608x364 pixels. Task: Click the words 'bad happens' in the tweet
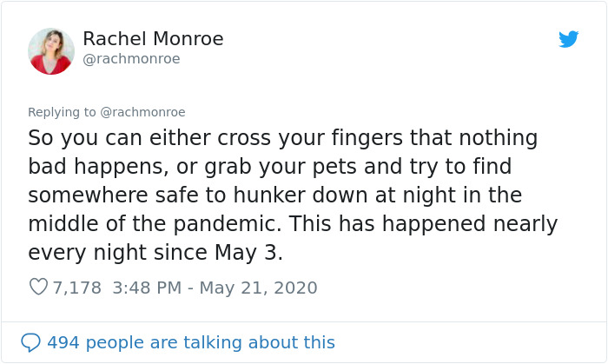(x=98, y=166)
